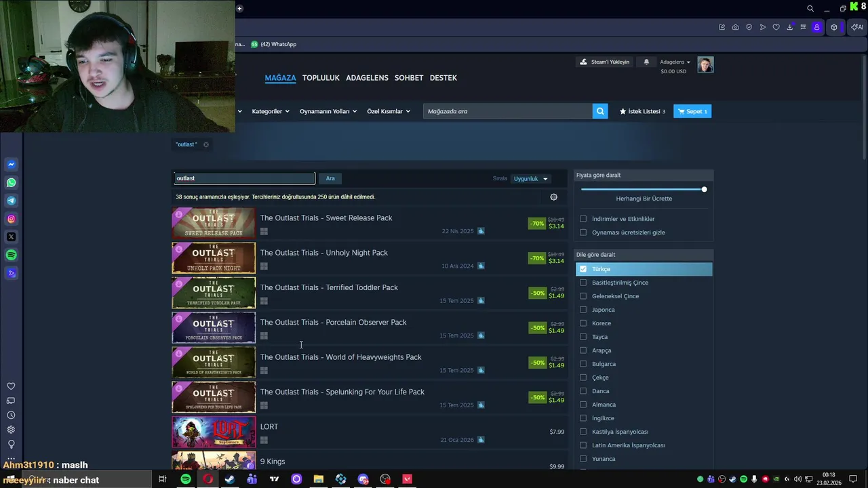The image size is (868, 488).
Task: Expand the Oynamanın Yolları dropdown
Action: [x=328, y=111]
